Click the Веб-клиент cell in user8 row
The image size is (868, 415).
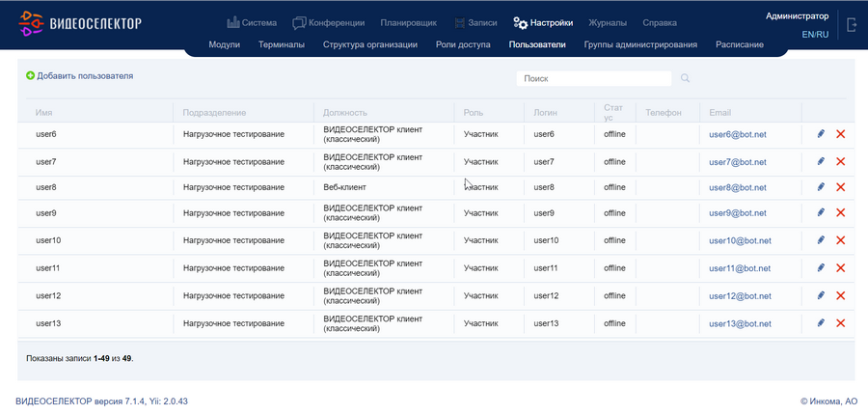point(344,187)
